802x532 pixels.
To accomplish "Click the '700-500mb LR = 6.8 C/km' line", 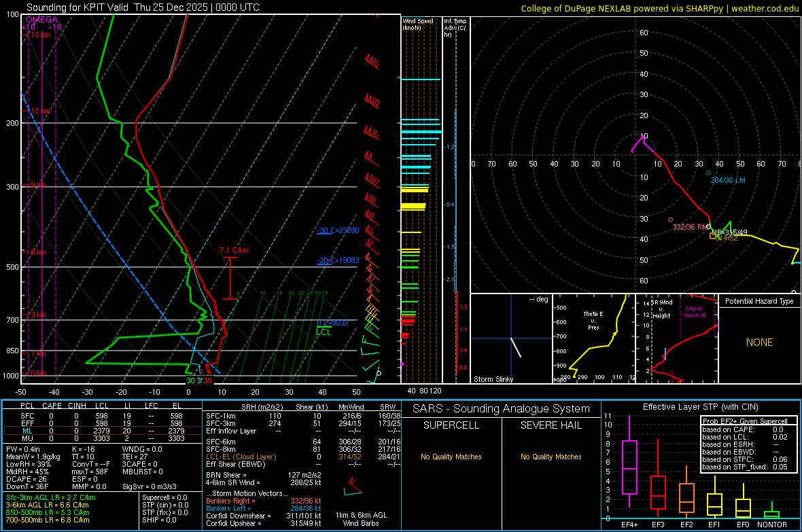I will tap(48, 520).
